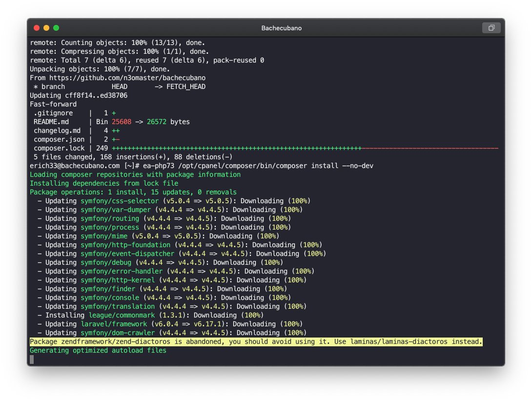Click symfony/routing package name
Viewport: 532px width, 402px height.
(110, 219)
